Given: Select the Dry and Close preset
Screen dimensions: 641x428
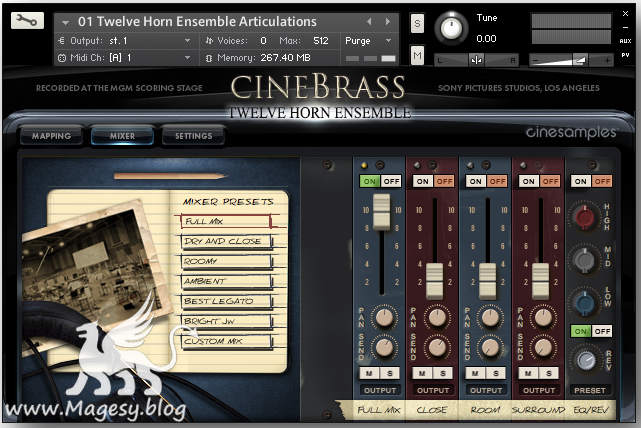Looking at the screenshot, I should pyautogui.click(x=226, y=241).
